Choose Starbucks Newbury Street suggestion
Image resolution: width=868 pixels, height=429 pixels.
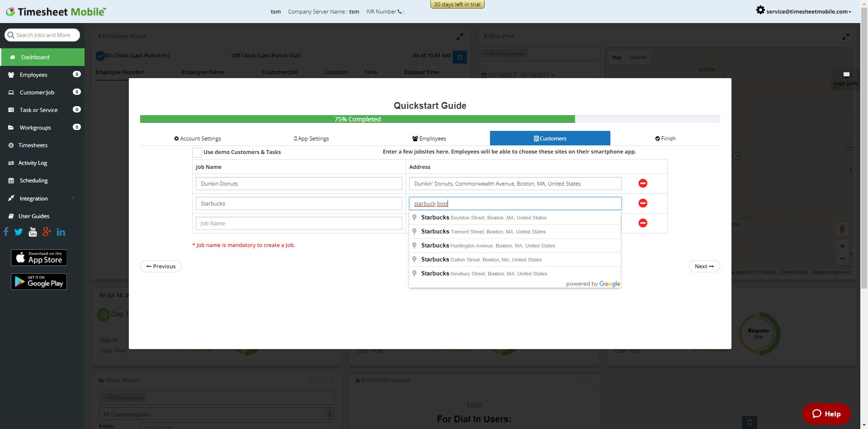click(514, 274)
